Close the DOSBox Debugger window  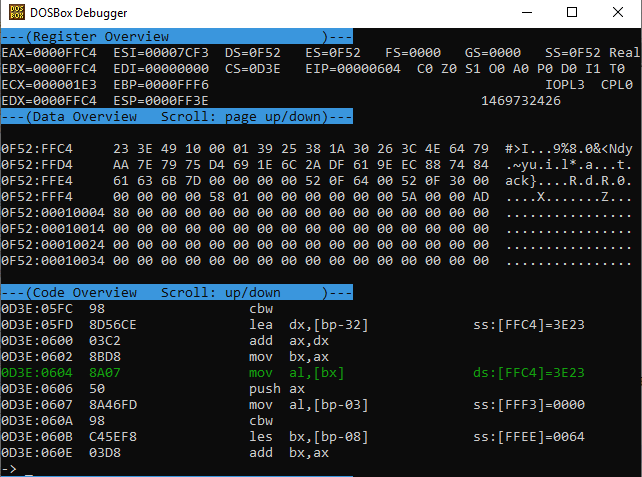coord(618,13)
